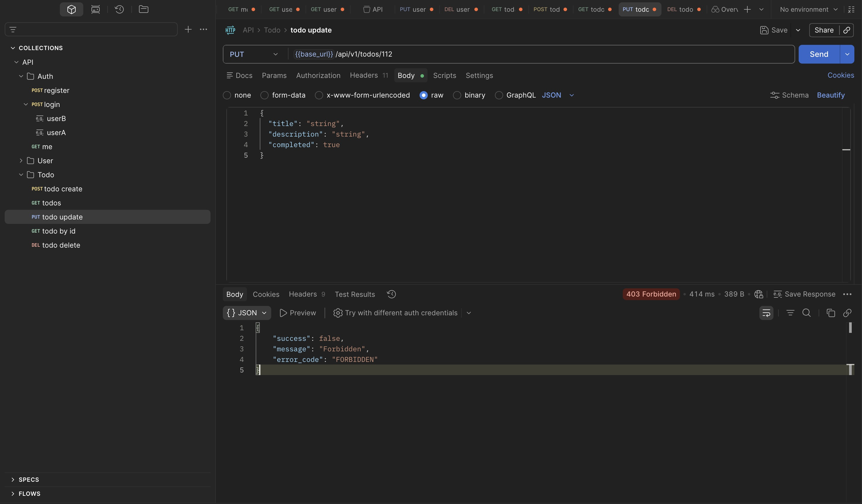This screenshot has height=504, width=862.
Task: Open the PUT method dropdown
Action: 254,54
